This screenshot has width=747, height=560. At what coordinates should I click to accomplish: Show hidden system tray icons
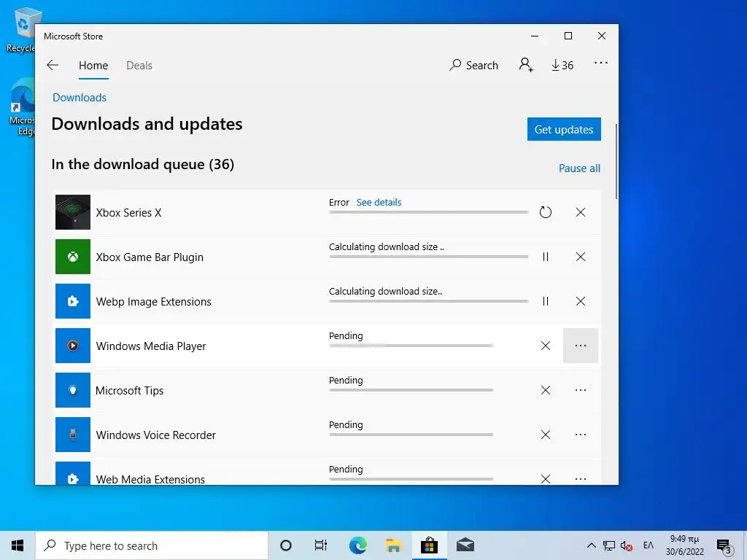[591, 545]
